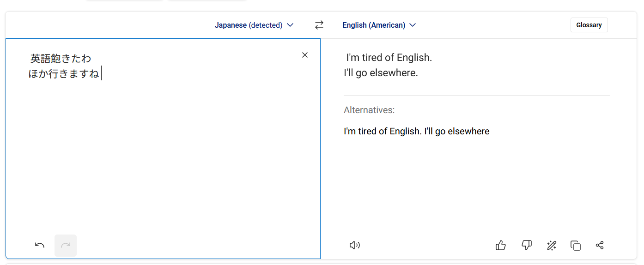
Task: Click the magic wand improve-writing icon
Action: point(551,245)
